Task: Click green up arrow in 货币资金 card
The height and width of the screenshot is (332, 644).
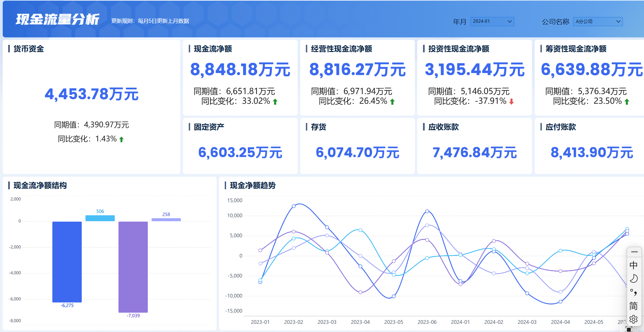Action: pyautogui.click(x=122, y=139)
